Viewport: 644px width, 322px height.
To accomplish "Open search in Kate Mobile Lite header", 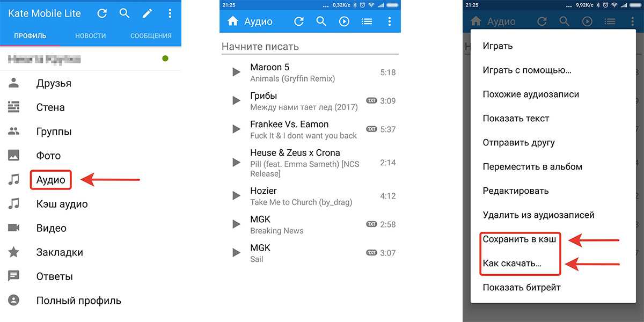I will pos(124,13).
